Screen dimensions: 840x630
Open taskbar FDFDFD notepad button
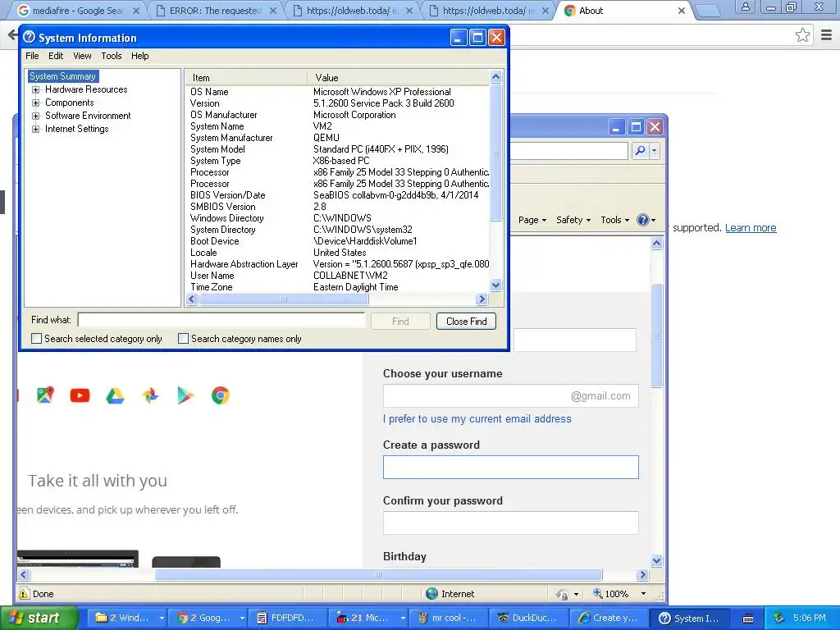[x=288, y=618]
